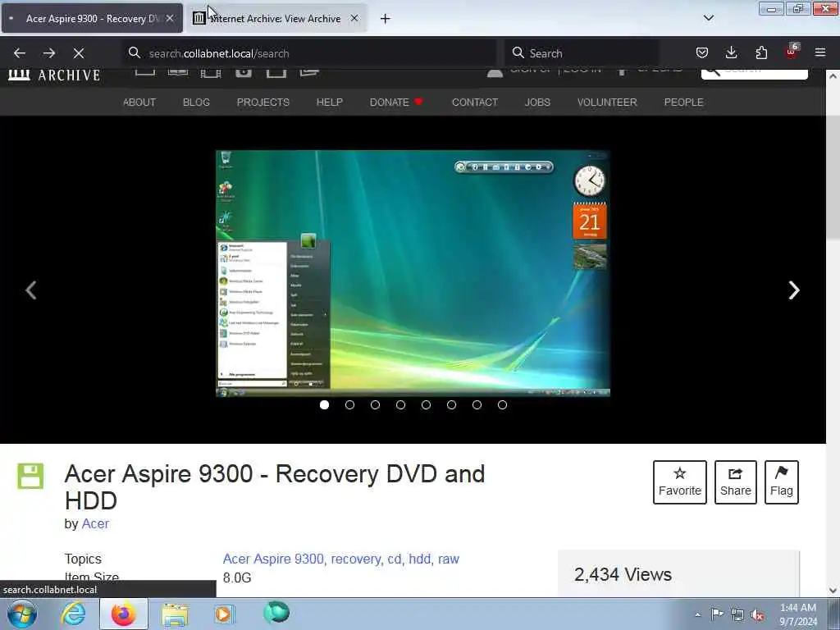The image size is (840, 630).
Task: Switch to Internet Archive: View Archive tab
Action: [x=276, y=18]
